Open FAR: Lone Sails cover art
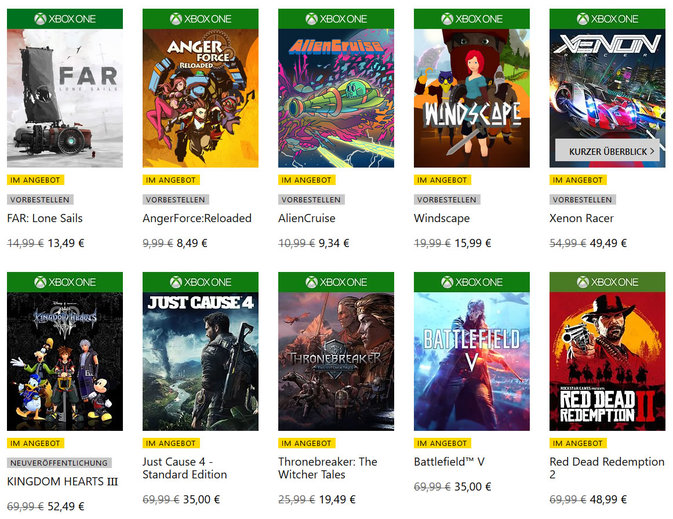The height and width of the screenshot is (519, 673). (x=65, y=98)
